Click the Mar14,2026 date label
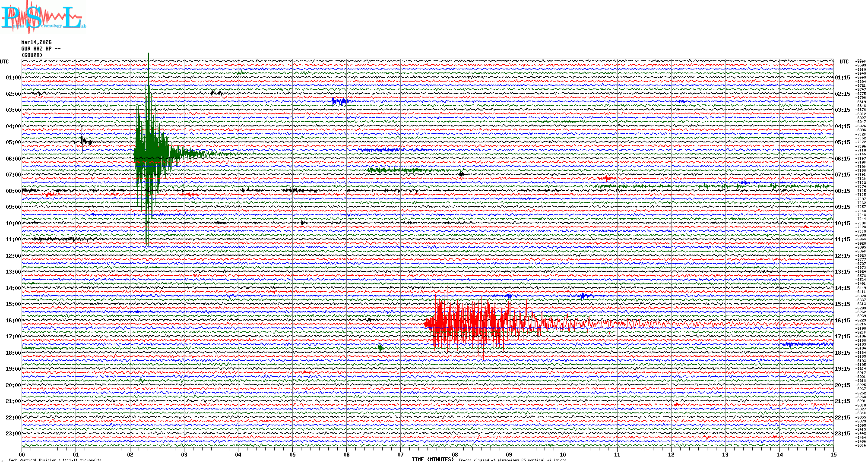The width and height of the screenshot is (868, 466). click(x=36, y=42)
